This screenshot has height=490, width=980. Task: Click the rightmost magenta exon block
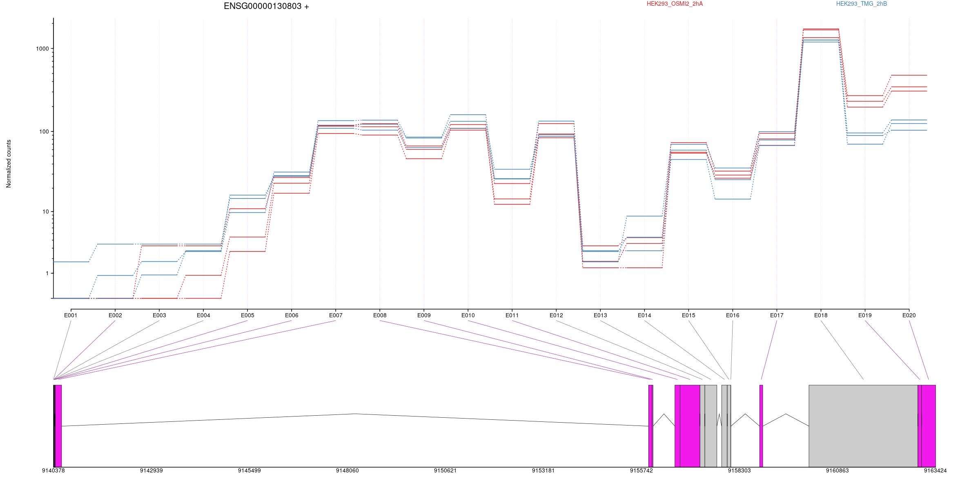[929, 426]
